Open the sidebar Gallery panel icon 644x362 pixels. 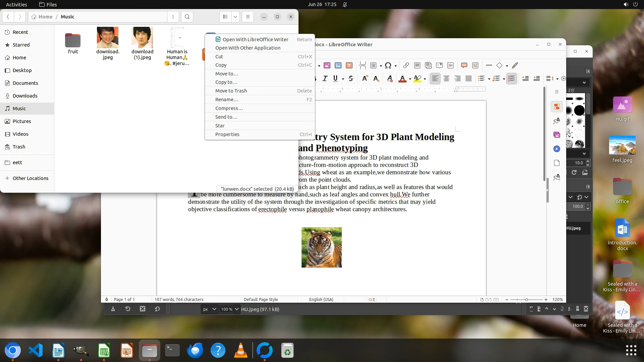(x=557, y=135)
